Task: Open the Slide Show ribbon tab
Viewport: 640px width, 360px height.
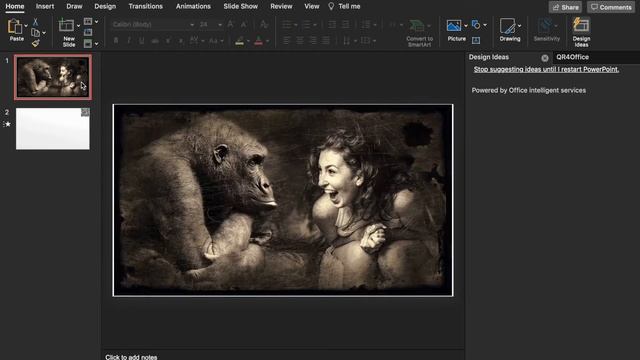Action: (x=240, y=6)
